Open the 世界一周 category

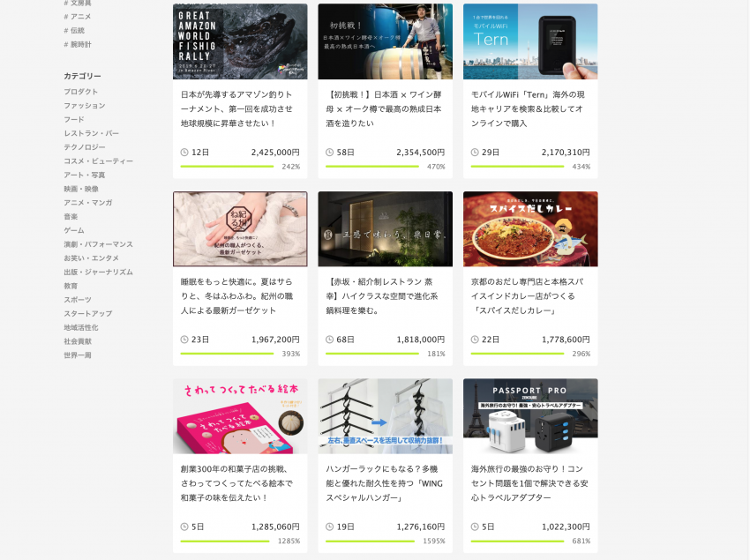pyautogui.click(x=78, y=355)
